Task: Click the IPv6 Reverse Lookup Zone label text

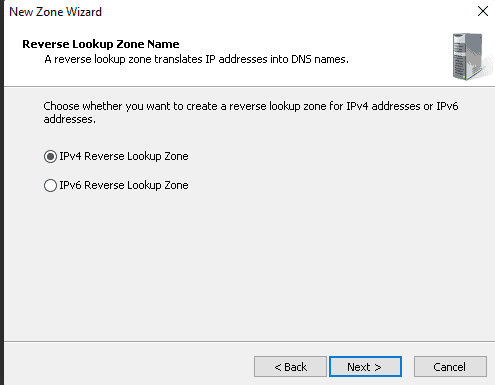Action: tap(124, 185)
